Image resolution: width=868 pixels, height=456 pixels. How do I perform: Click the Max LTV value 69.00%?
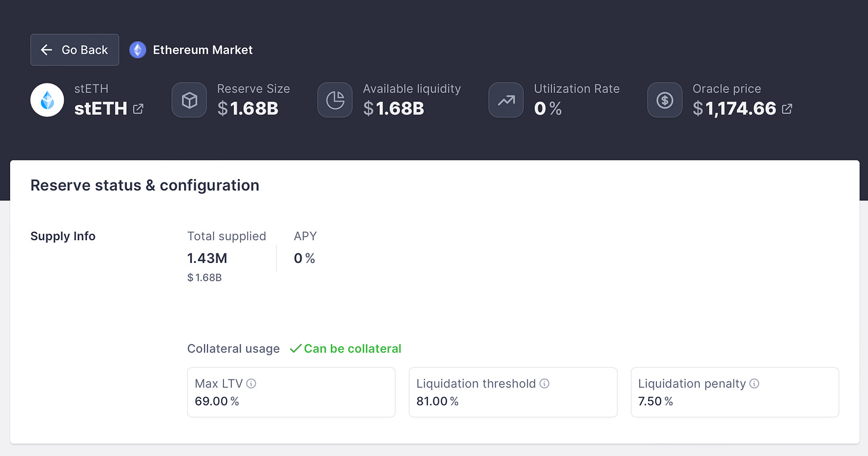pyautogui.click(x=217, y=401)
